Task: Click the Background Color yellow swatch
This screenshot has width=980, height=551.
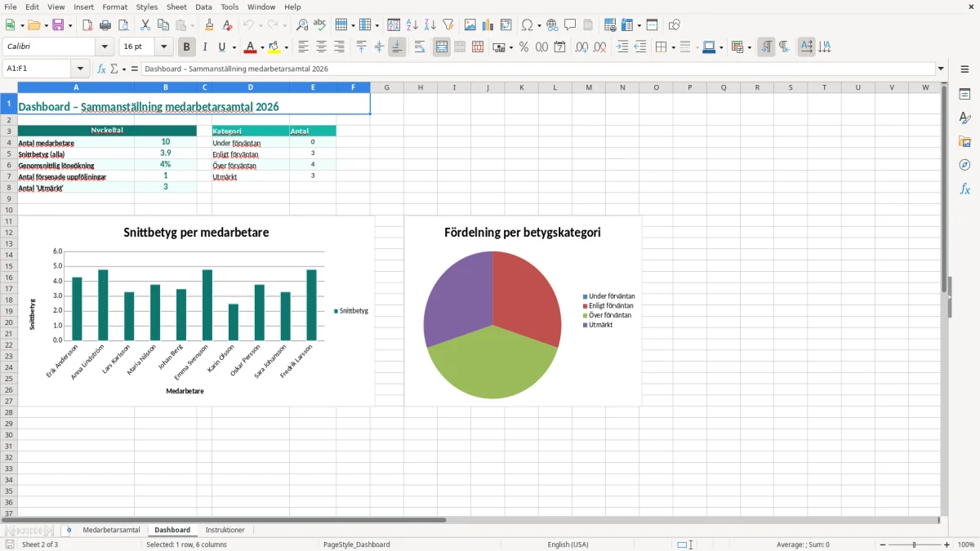Action: 275,47
